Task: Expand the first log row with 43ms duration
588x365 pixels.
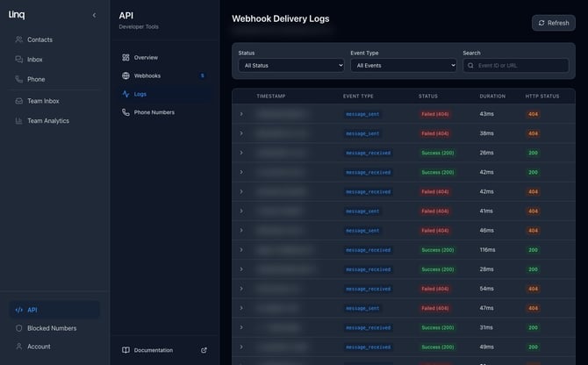Action: click(241, 114)
